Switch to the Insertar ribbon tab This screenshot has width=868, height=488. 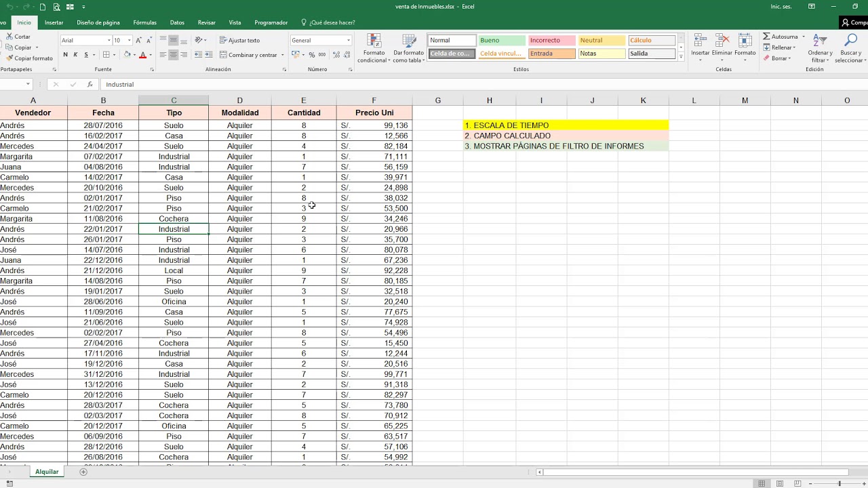[x=54, y=22]
